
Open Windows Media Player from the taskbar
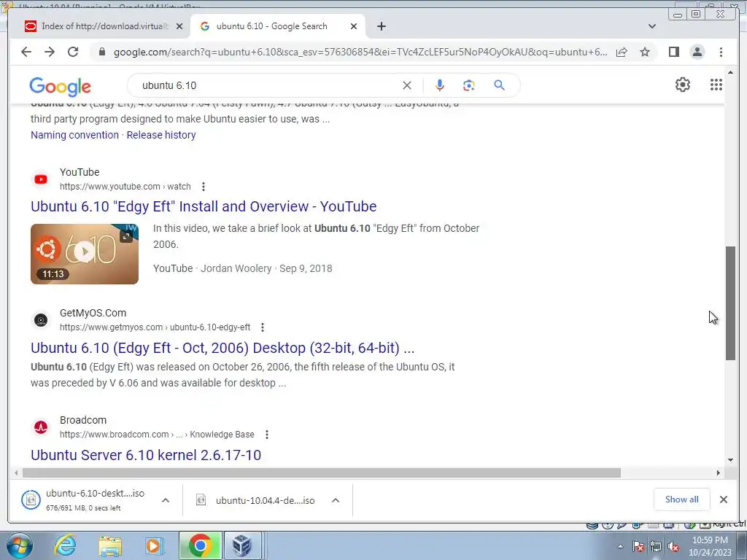click(x=154, y=545)
